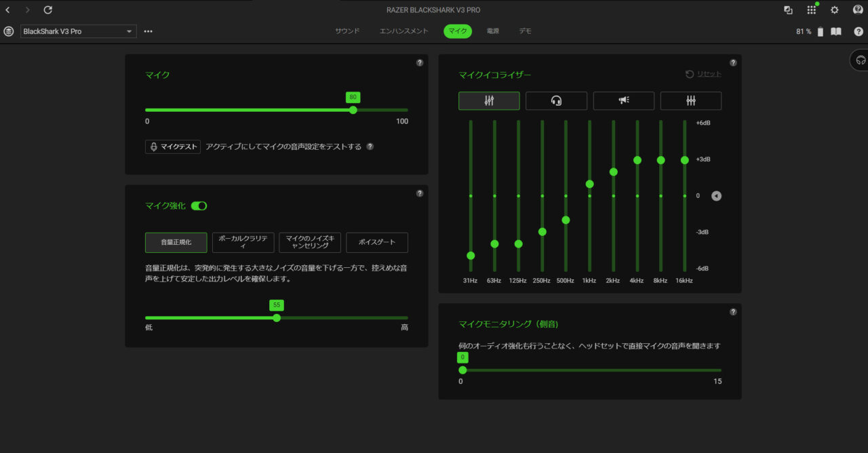
Task: Select the headset equalizer preset icon
Action: coord(556,100)
